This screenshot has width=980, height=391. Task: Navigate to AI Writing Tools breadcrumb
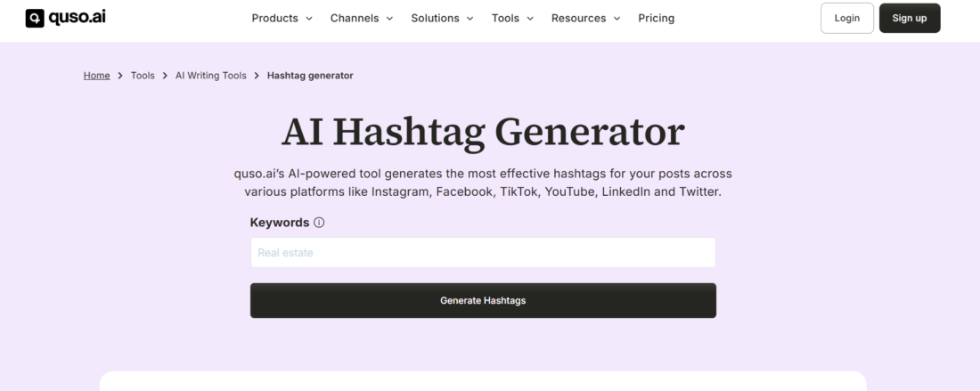click(210, 76)
